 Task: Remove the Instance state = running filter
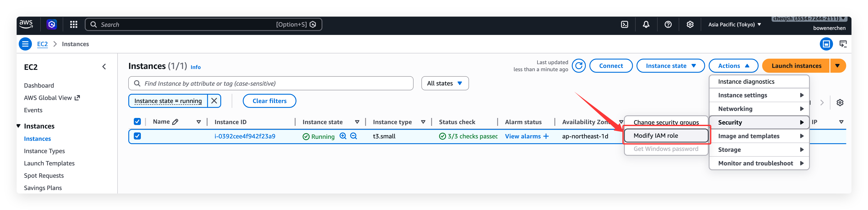coord(214,101)
